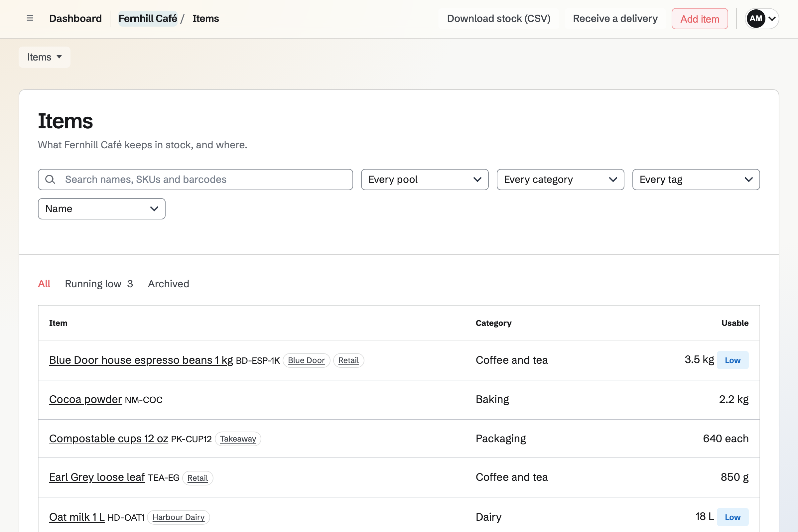Image resolution: width=798 pixels, height=532 pixels.
Task: Click Low badge on espresso beans row
Action: tap(732, 360)
